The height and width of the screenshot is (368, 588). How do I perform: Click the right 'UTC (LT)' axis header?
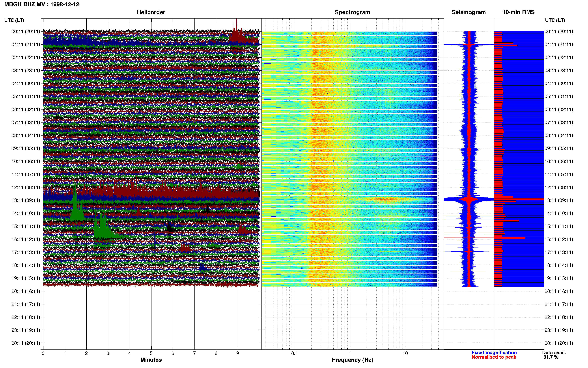coord(555,20)
